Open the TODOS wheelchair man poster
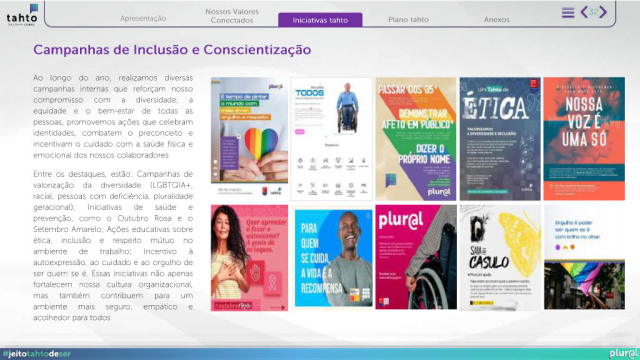The image size is (640, 360). tap(331, 139)
